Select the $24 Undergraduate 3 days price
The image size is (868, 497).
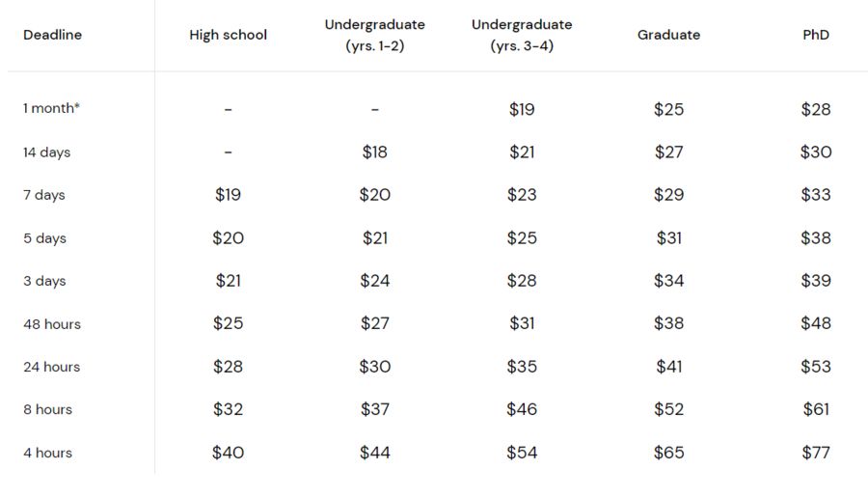tap(375, 281)
